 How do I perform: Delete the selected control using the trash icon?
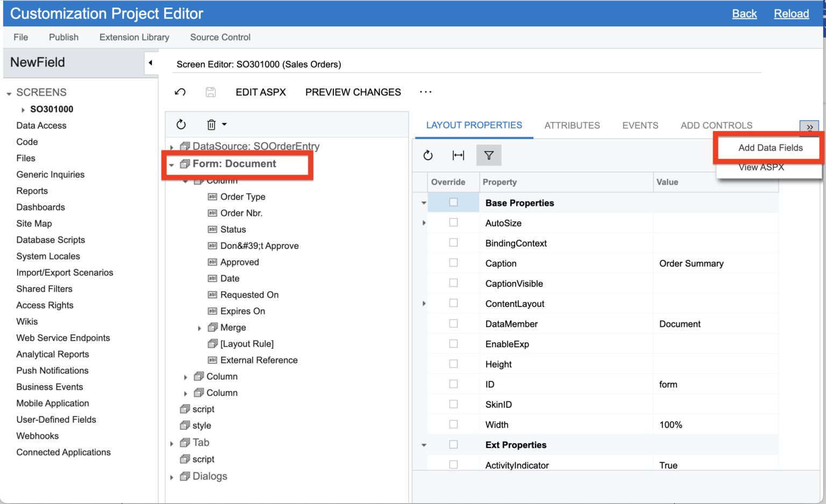click(211, 124)
